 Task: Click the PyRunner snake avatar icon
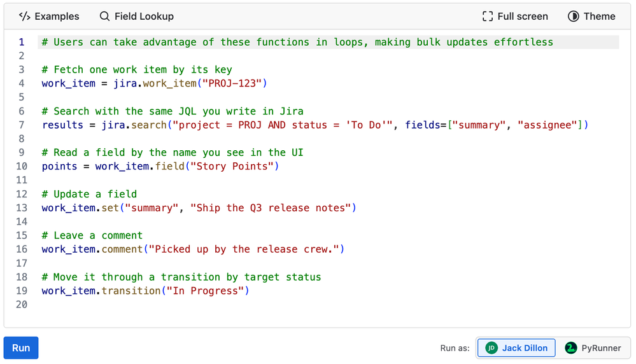click(x=571, y=348)
